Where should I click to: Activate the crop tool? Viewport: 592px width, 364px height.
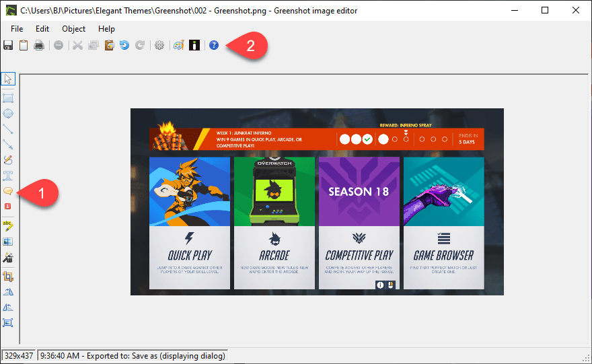pyautogui.click(x=9, y=276)
